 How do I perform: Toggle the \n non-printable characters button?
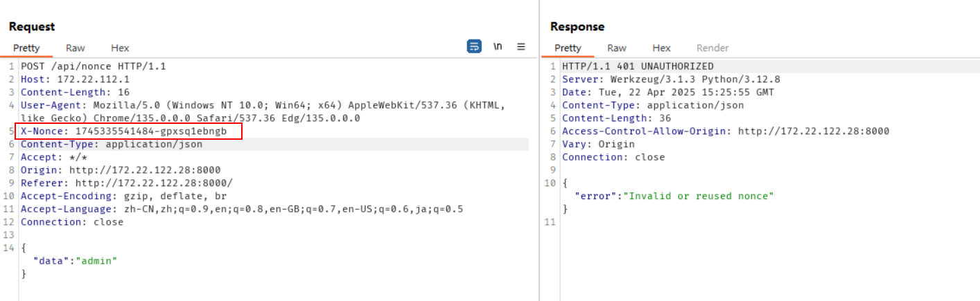498,47
